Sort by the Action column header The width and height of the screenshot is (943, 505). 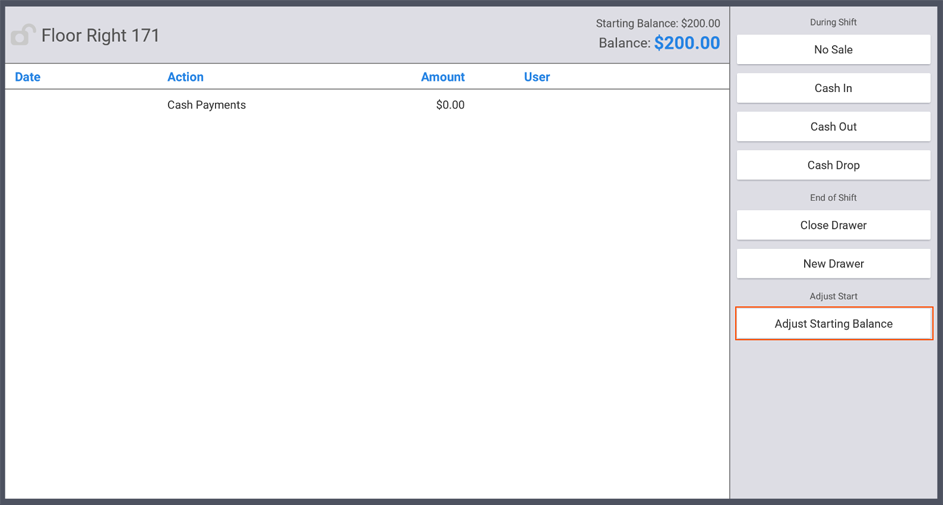[185, 77]
